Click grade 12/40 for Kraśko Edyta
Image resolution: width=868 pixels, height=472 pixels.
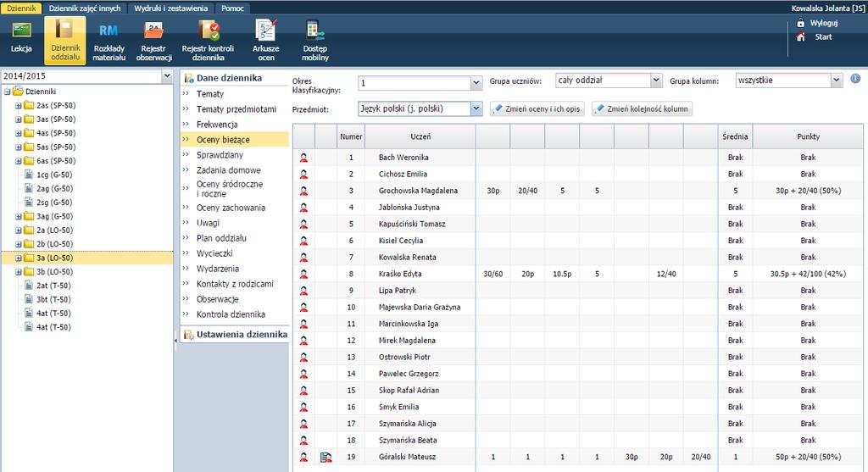(666, 274)
